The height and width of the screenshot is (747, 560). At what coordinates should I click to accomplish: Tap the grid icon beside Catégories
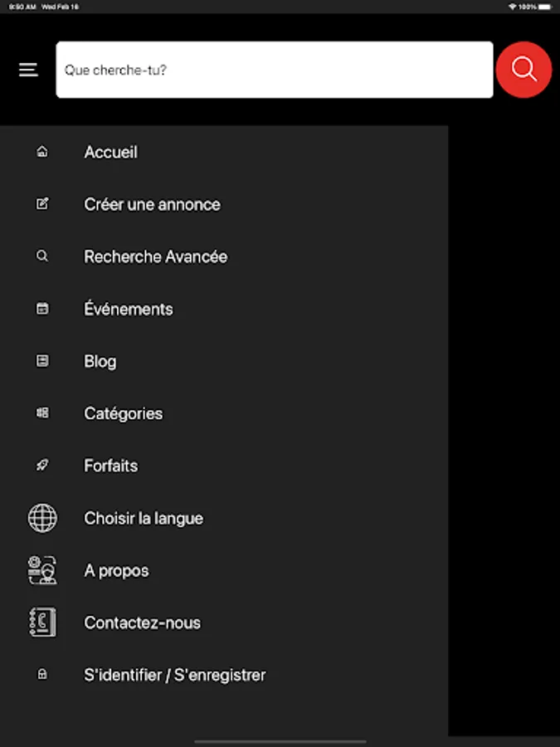point(42,413)
